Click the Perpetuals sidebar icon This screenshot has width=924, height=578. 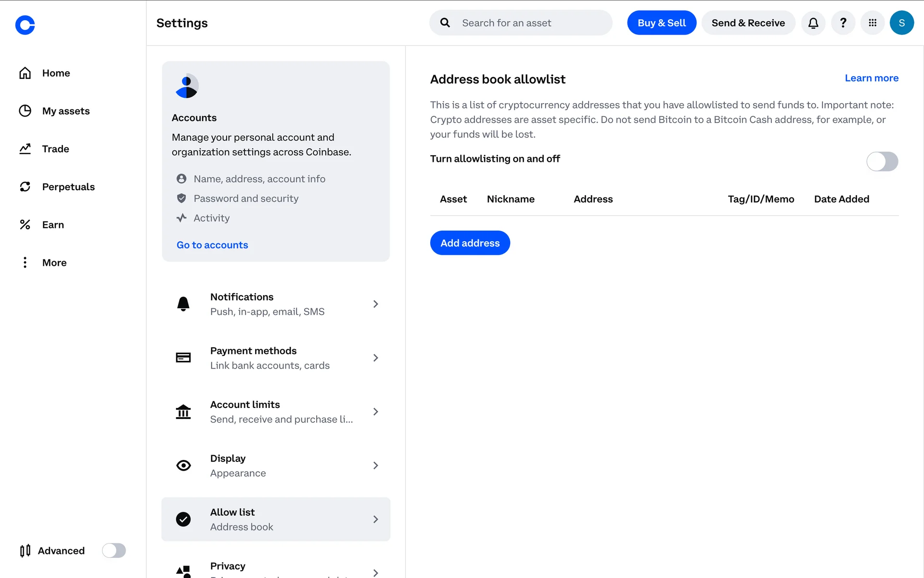tap(25, 187)
